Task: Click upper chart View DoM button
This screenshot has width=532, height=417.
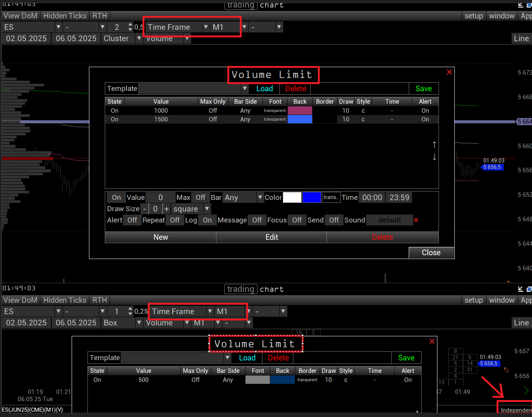Action: tap(20, 15)
